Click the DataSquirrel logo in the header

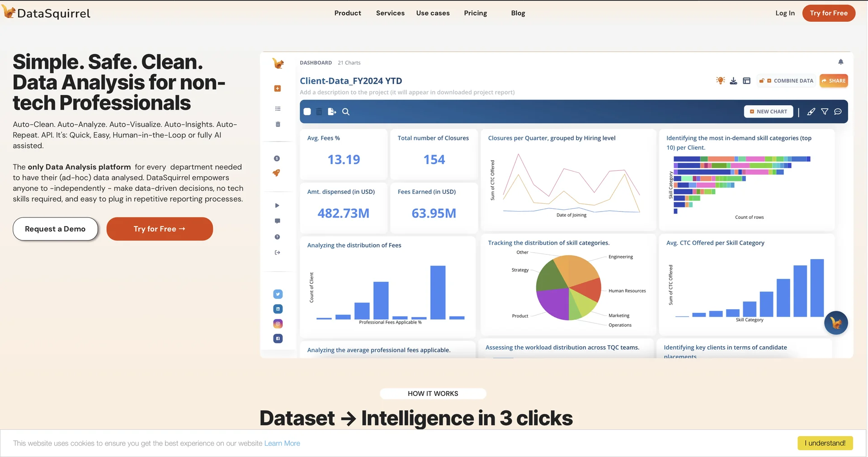[46, 13]
